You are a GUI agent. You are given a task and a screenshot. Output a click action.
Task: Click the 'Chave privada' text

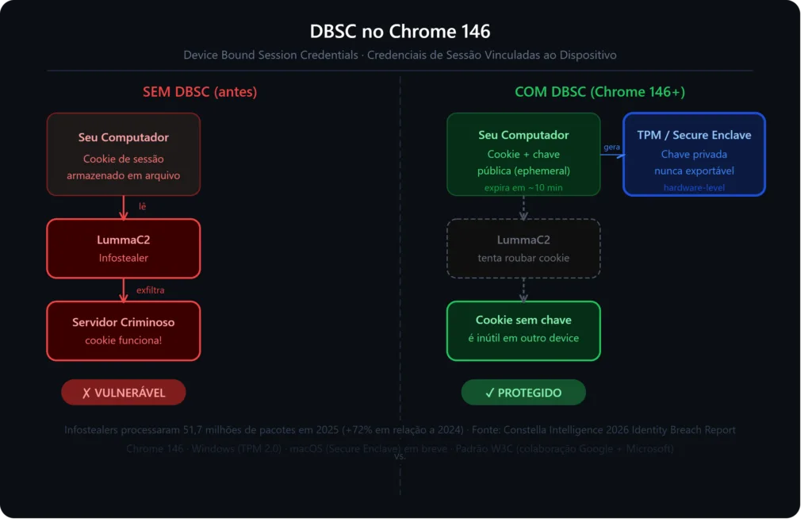(694, 155)
